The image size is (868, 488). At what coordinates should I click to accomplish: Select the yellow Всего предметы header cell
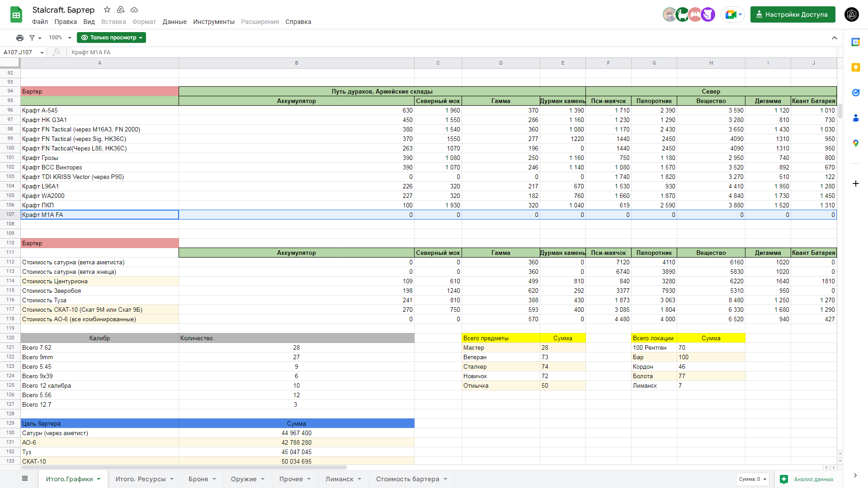[501, 338]
